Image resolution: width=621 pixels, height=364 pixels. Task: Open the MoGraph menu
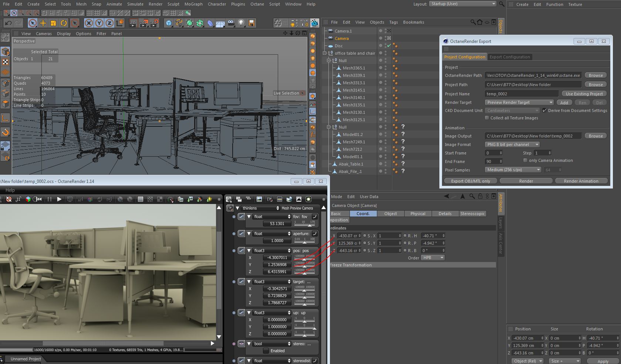[x=194, y=4]
